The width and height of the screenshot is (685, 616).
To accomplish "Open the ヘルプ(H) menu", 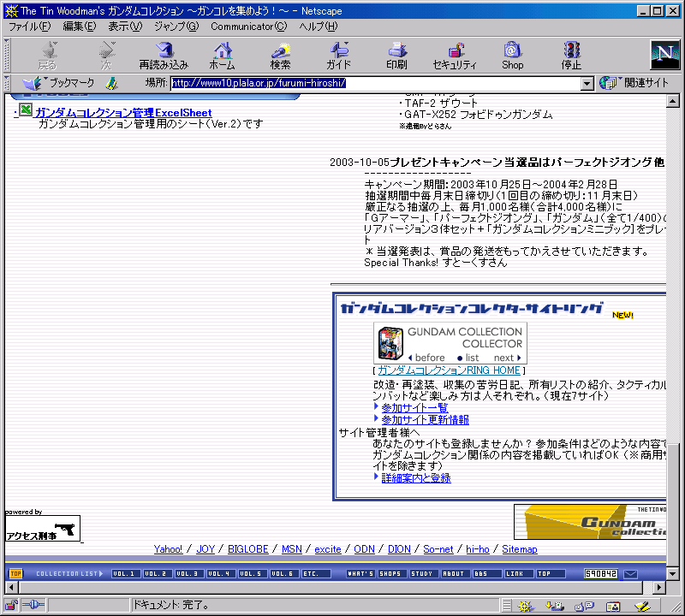I will tap(318, 27).
